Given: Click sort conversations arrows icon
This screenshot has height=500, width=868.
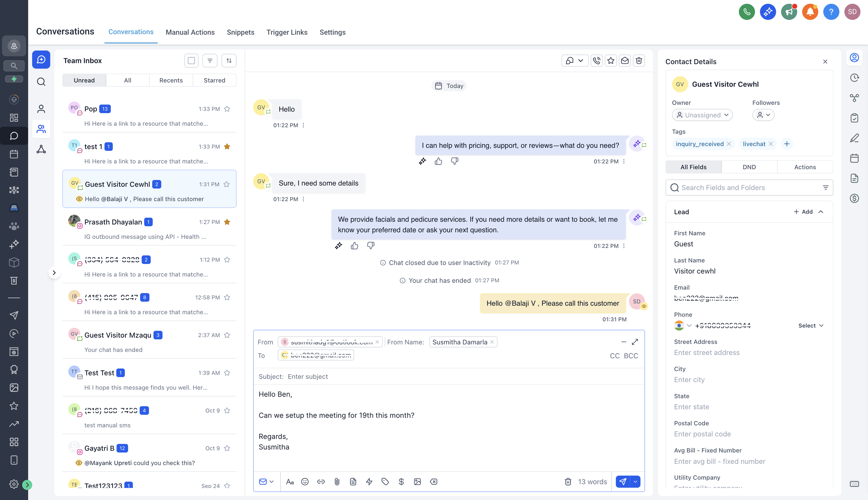Looking at the screenshot, I should (229, 61).
